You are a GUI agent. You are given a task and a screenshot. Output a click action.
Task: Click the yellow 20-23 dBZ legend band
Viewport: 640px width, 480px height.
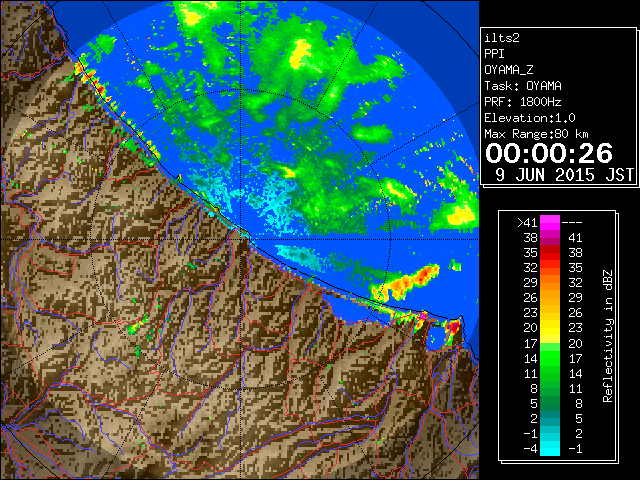tap(550, 328)
